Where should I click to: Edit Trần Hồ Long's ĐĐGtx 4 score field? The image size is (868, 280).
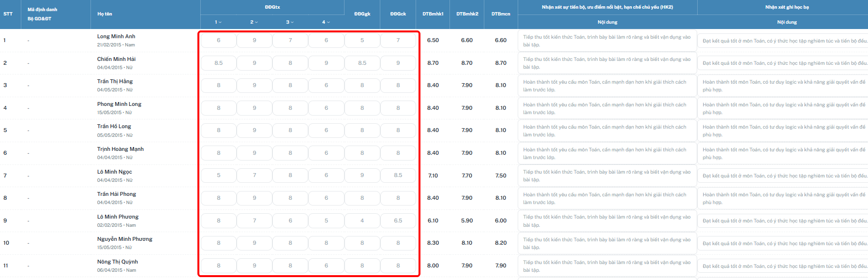click(326, 130)
